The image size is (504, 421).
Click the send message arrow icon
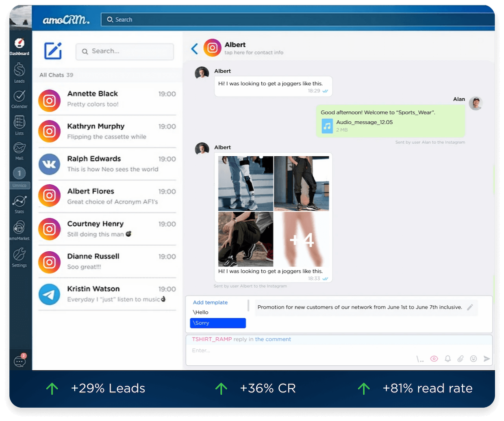point(487,359)
